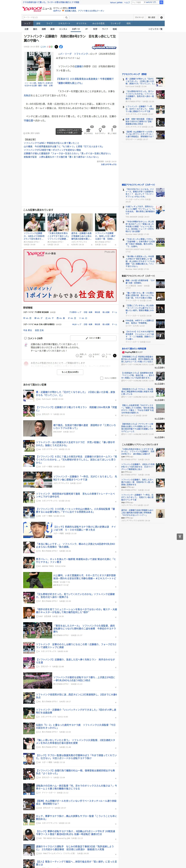Click the blue web search magnifier button

coord(161,2)
